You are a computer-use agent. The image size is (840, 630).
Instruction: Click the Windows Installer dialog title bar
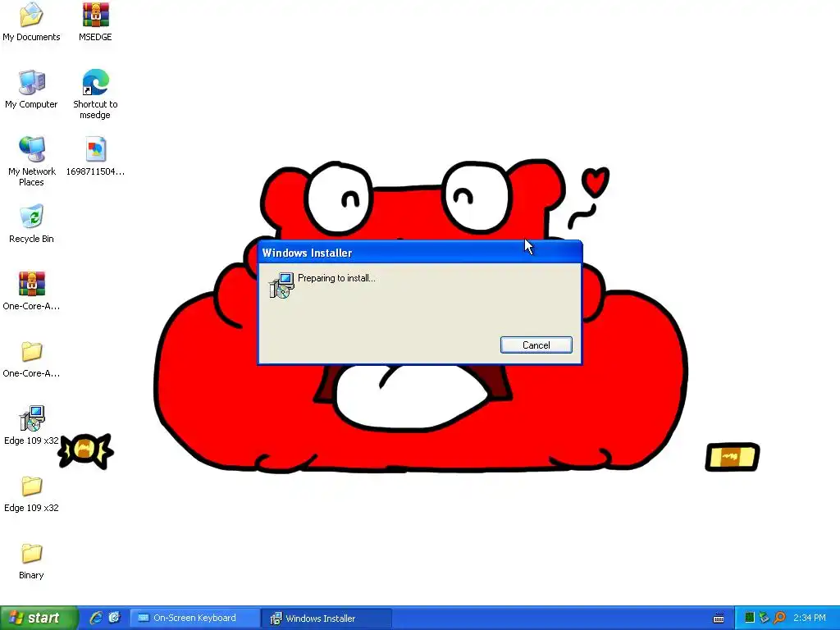(x=420, y=253)
